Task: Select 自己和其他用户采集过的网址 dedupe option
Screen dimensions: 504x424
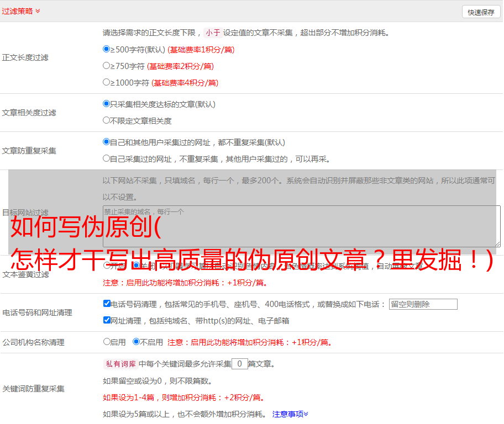Action: (107, 142)
